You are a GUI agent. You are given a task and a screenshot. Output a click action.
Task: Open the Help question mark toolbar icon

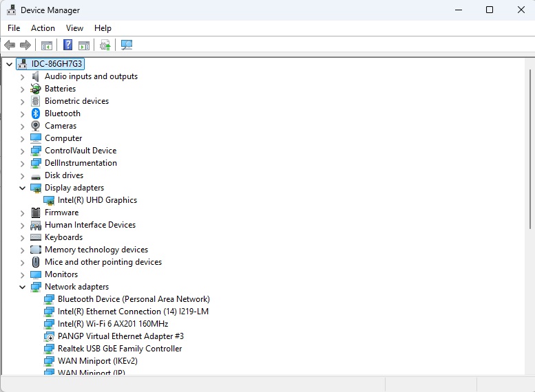point(68,45)
